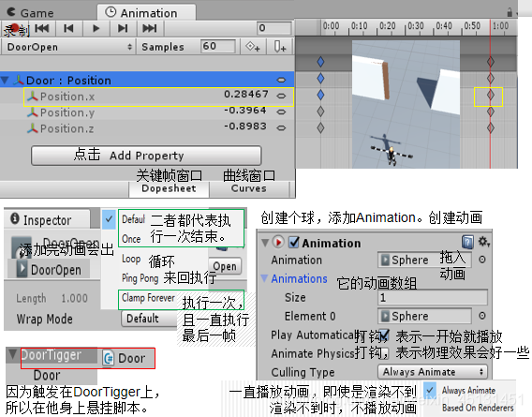Toggle Play Automatically checkbox
This screenshot has width=532, height=417.
pos(383,335)
